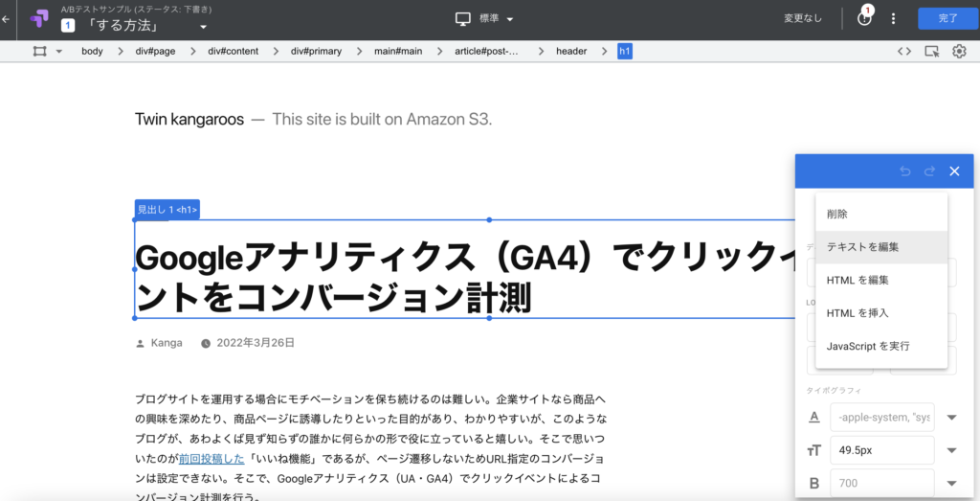The height and width of the screenshot is (501, 980).
Task: Click the desktop monitor device icon
Action: click(462, 19)
